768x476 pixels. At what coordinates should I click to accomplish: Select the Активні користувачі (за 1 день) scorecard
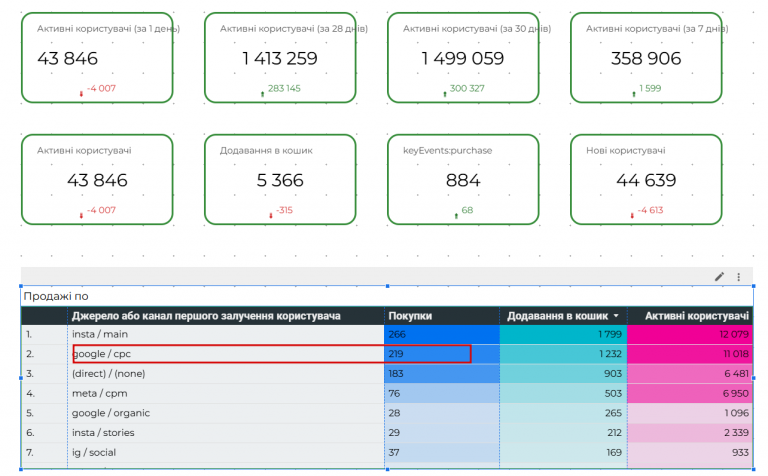(97, 58)
